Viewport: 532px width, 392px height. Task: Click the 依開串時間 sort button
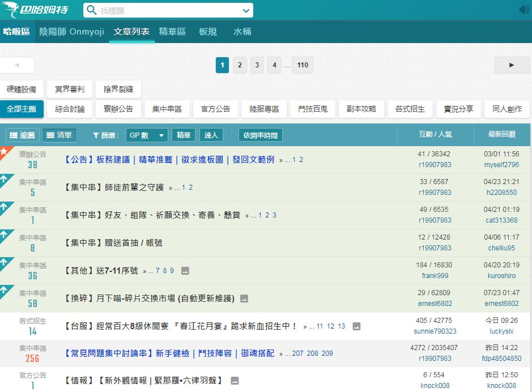click(x=260, y=135)
